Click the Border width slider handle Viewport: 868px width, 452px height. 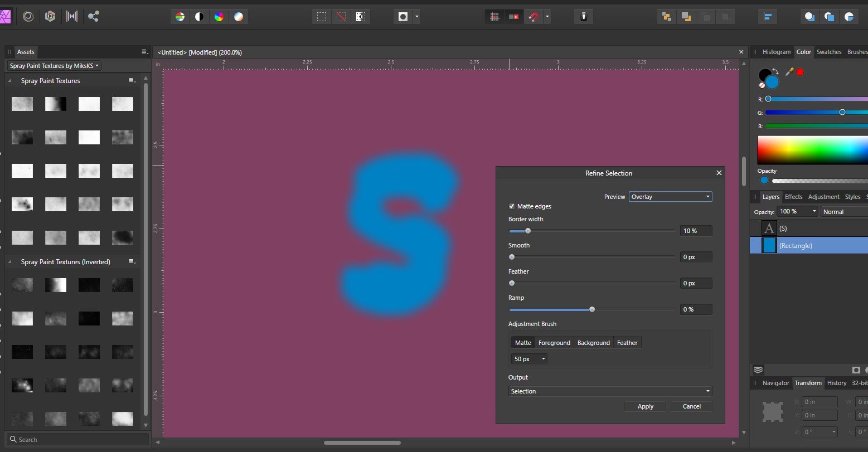tap(527, 231)
